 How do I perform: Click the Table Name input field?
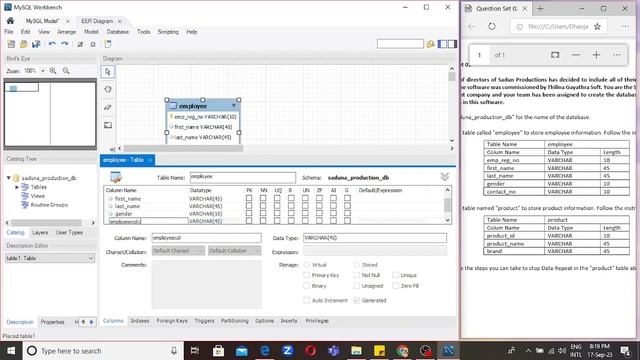click(x=243, y=177)
